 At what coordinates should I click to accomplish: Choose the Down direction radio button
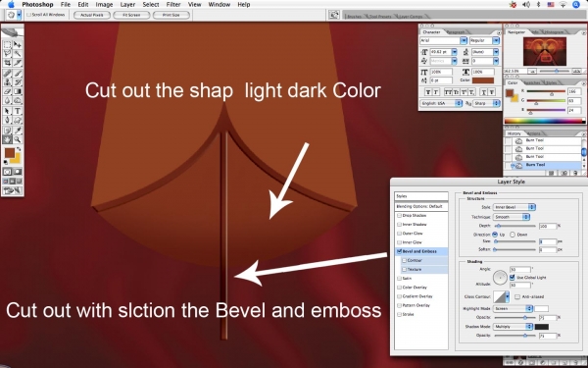[513, 235]
